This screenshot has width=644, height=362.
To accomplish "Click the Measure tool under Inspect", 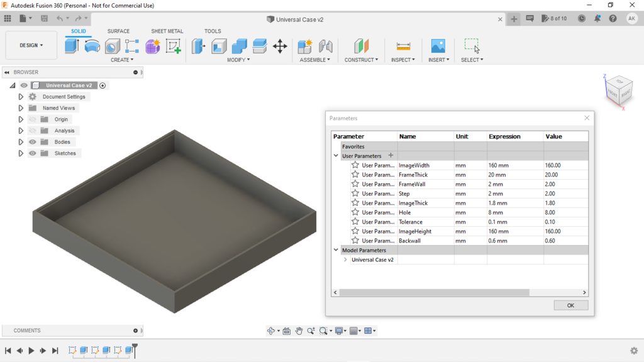I will click(x=403, y=46).
